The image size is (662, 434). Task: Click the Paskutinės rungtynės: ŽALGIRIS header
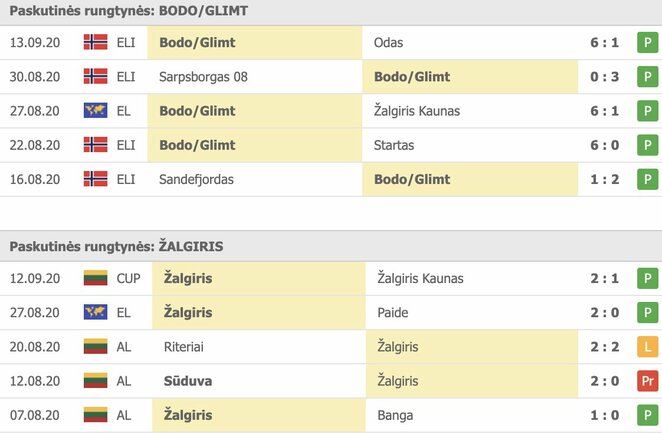tap(116, 246)
